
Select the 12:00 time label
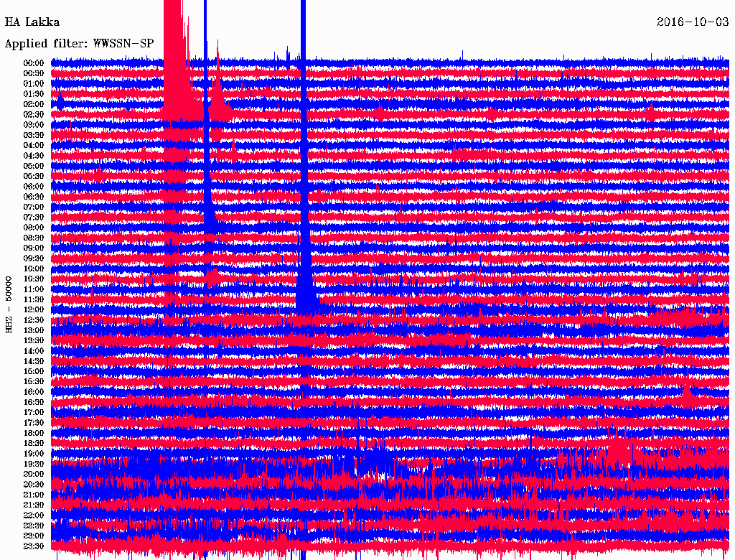[34, 309]
